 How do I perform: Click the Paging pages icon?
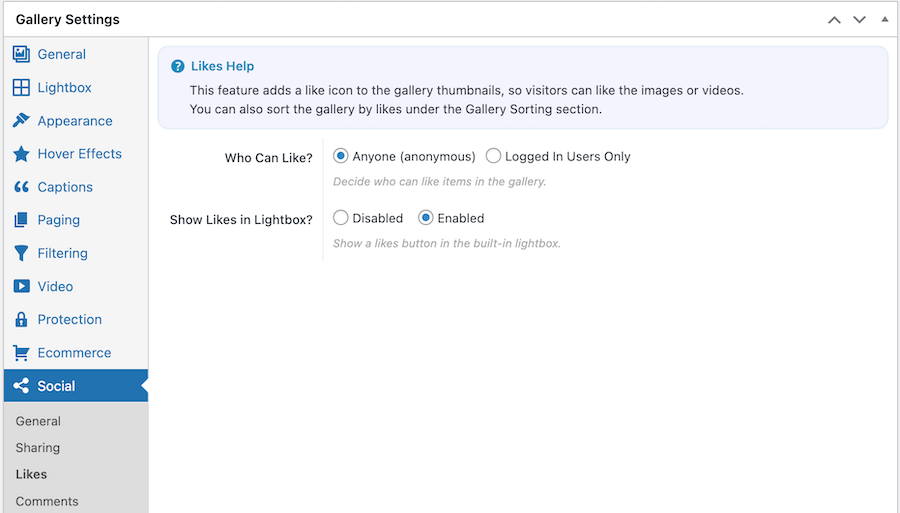coord(21,220)
